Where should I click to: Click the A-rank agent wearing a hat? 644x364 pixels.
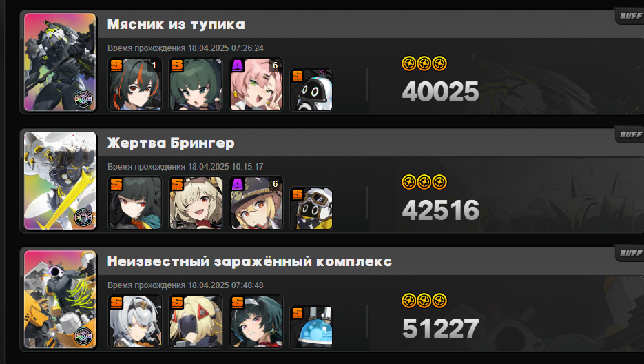click(256, 203)
